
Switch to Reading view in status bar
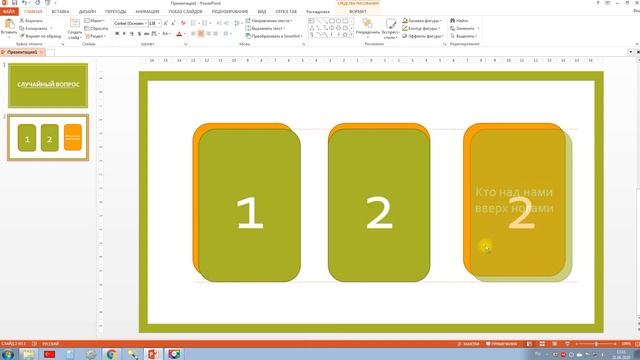pyautogui.click(x=554, y=344)
